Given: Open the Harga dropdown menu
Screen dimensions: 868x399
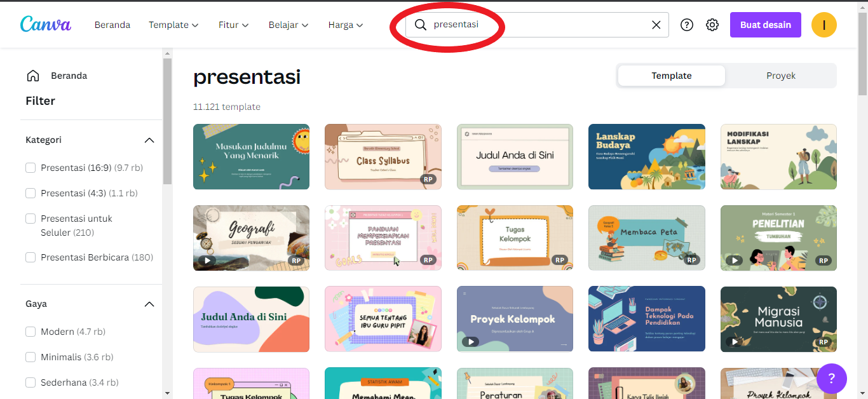Looking at the screenshot, I should pyautogui.click(x=346, y=25).
